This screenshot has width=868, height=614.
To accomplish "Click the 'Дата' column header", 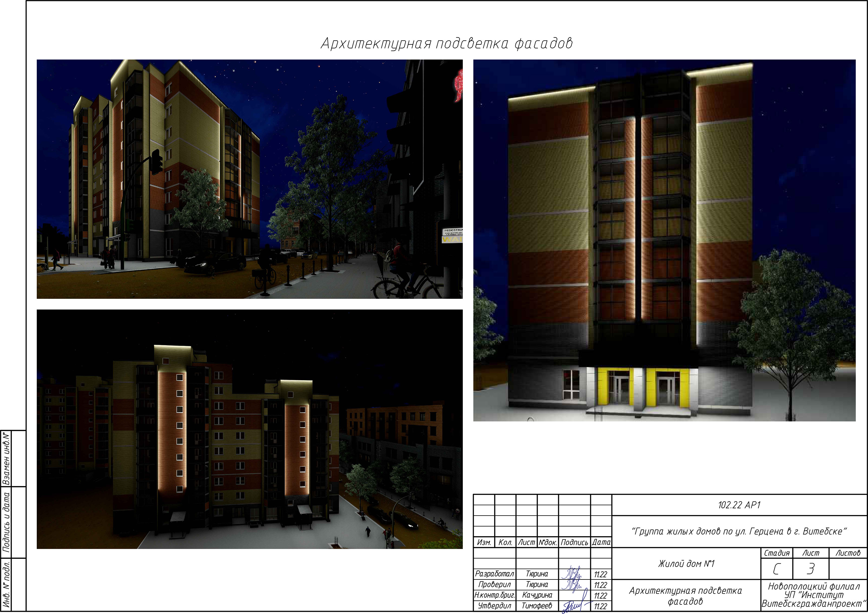I will [x=601, y=542].
